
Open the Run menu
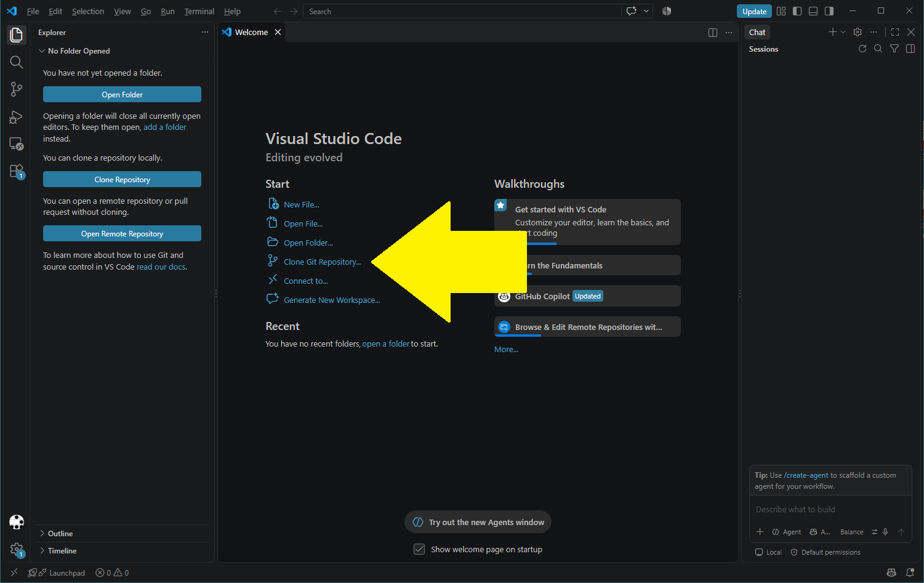[x=167, y=11]
